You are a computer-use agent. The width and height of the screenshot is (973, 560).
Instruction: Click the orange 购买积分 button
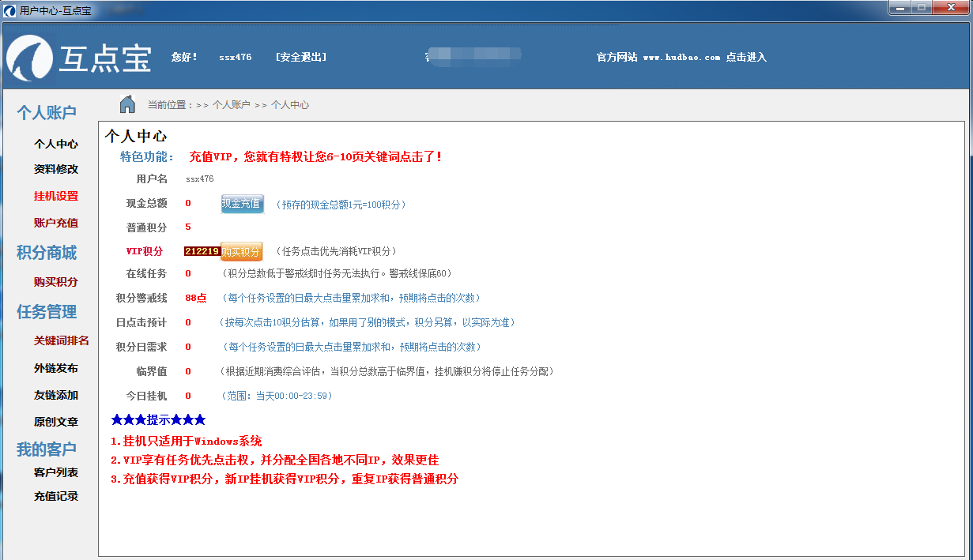(241, 252)
